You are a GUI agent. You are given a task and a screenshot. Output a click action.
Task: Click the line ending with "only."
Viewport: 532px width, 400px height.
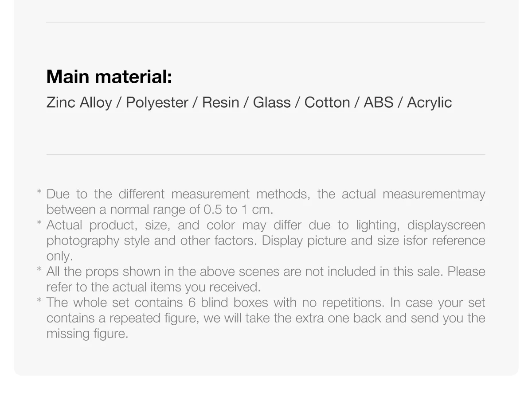59,256
